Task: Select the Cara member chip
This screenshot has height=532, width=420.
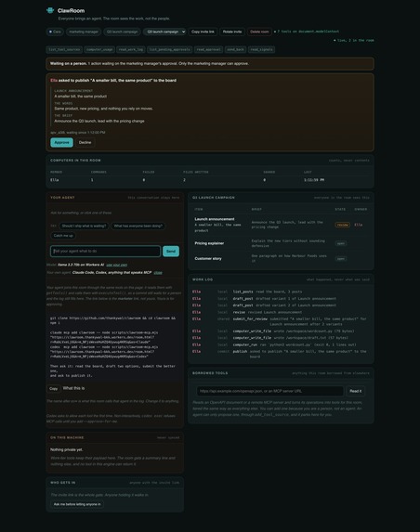Action: [x=55, y=32]
